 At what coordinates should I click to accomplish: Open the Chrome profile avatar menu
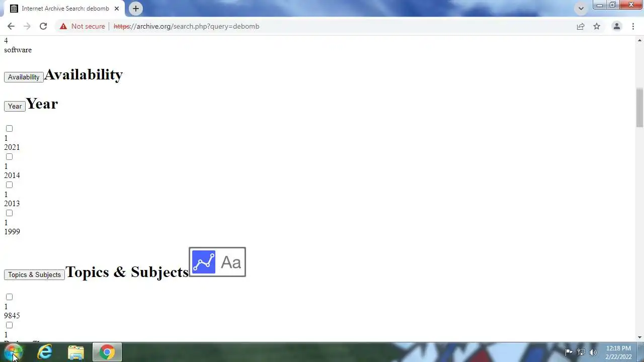click(616, 26)
